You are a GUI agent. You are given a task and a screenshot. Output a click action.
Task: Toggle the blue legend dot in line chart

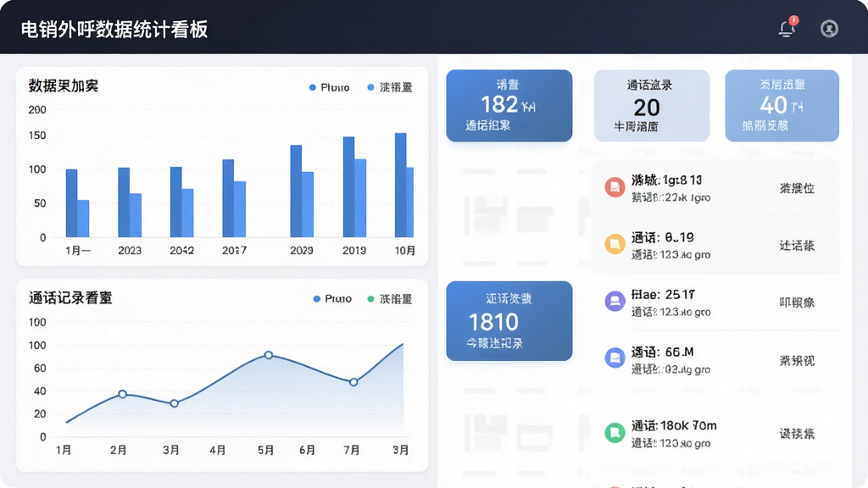click(317, 299)
